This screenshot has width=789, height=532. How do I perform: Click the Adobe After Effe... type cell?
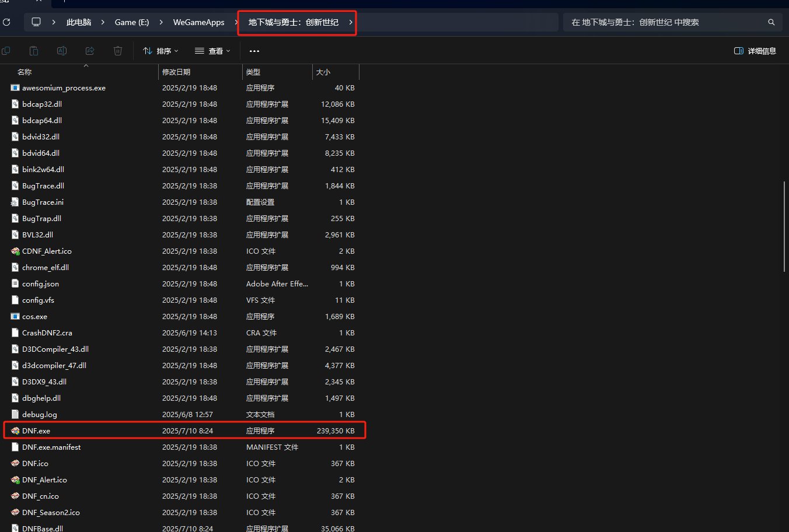277,283
